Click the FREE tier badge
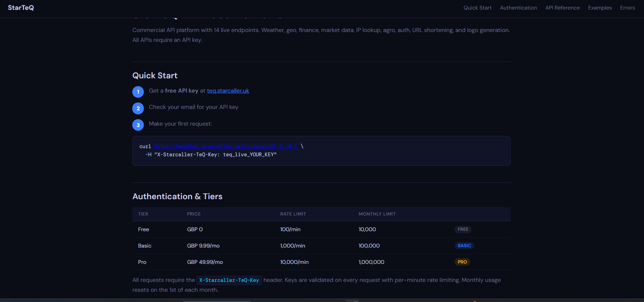This screenshot has width=644, height=302. click(x=463, y=229)
